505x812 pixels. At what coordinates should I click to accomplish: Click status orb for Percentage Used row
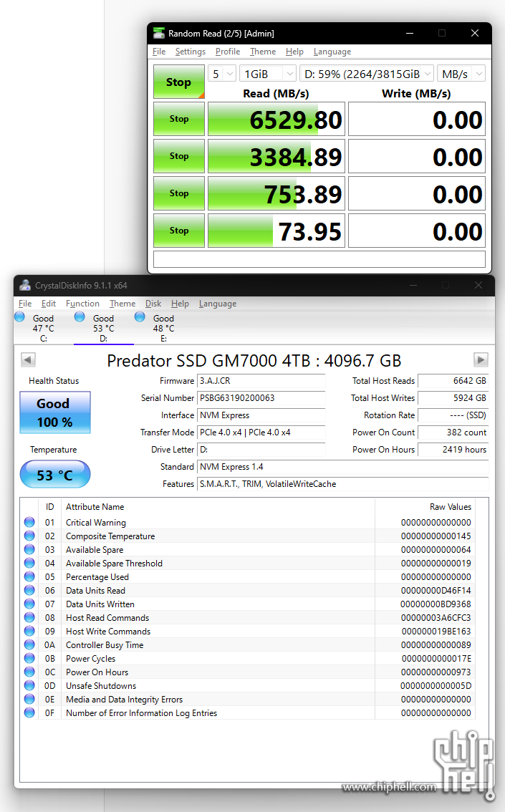[29, 576]
